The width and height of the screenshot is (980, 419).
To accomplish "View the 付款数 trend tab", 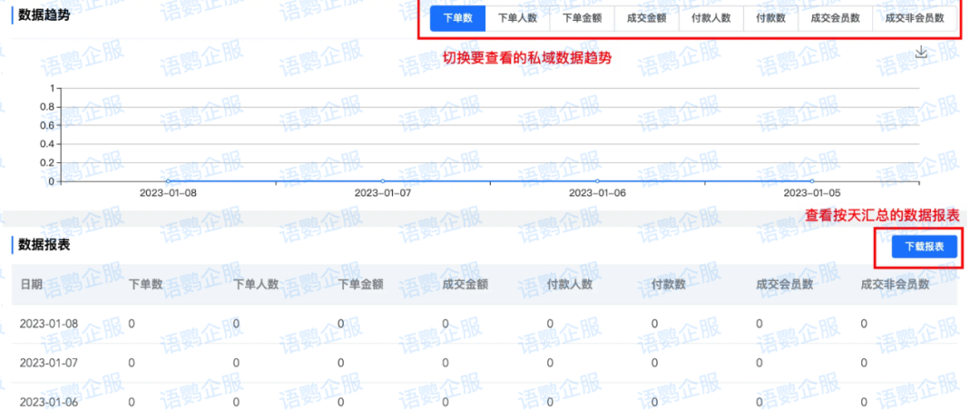I will 770,18.
